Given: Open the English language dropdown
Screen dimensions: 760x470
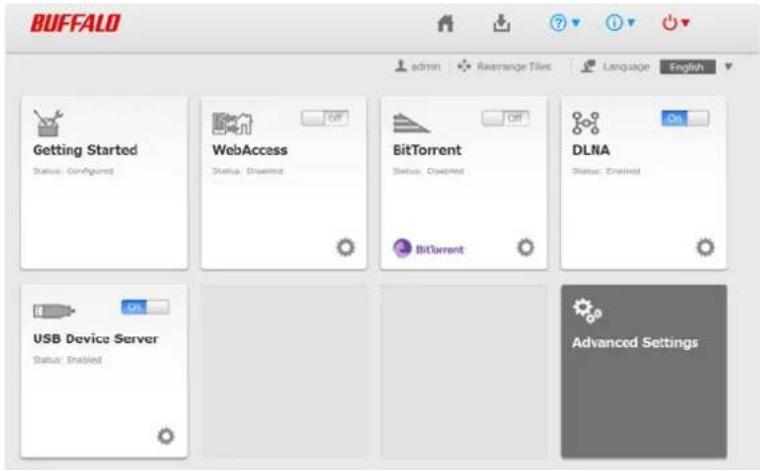Looking at the screenshot, I should point(687,67).
